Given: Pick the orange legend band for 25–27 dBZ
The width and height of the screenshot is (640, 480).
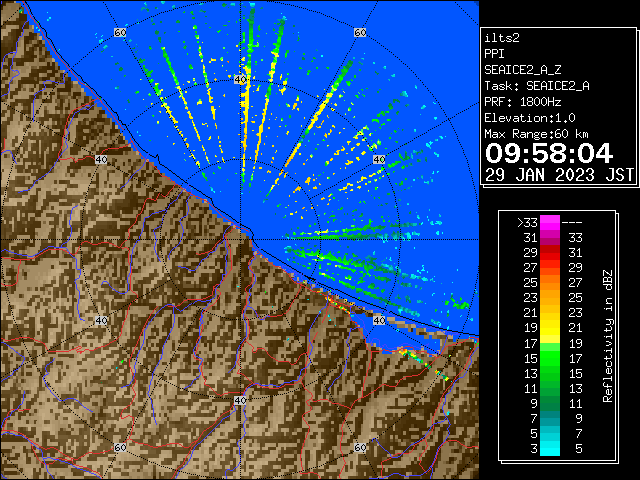Looking at the screenshot, I should (550, 282).
